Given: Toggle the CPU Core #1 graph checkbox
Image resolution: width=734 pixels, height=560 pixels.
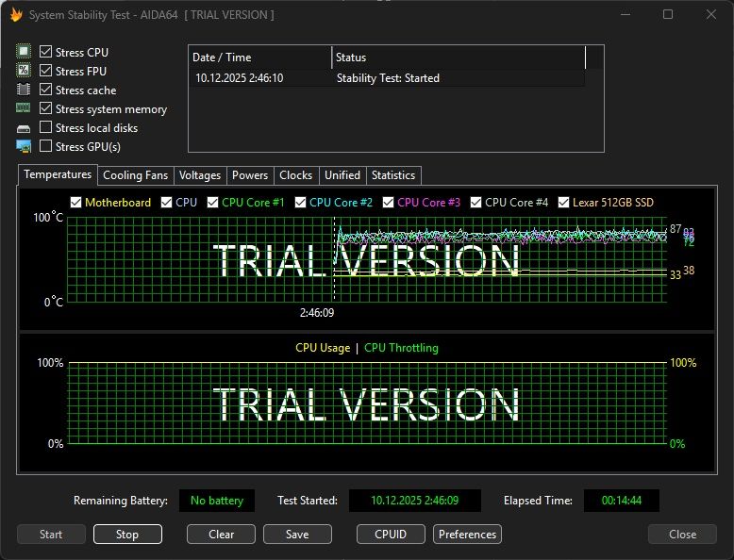Looking at the screenshot, I should pyautogui.click(x=212, y=202).
